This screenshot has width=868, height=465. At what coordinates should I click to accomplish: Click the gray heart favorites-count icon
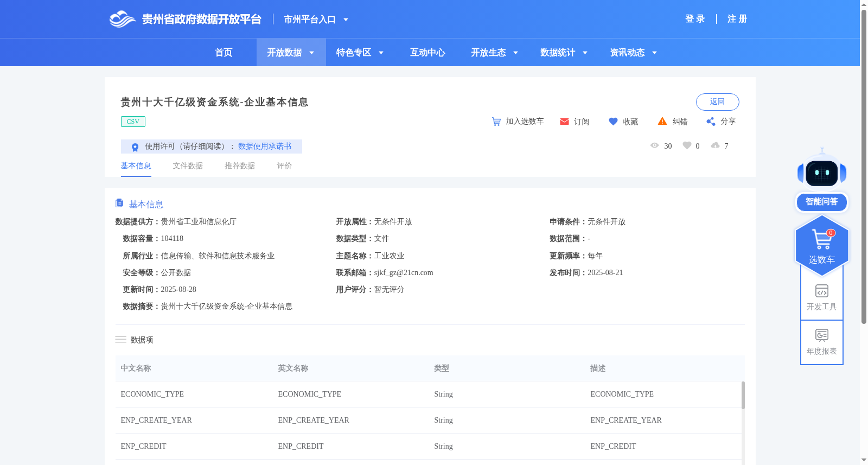pyautogui.click(x=687, y=145)
